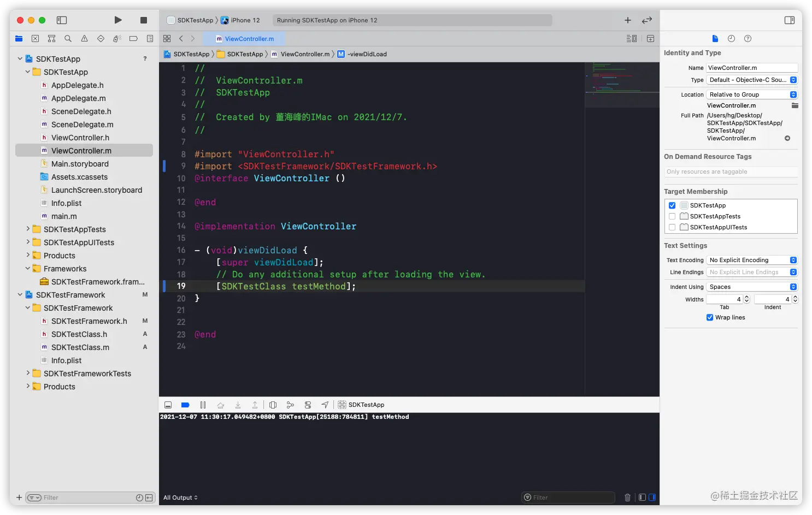Click the Step Out debug button
The image size is (812, 515).
click(x=255, y=405)
